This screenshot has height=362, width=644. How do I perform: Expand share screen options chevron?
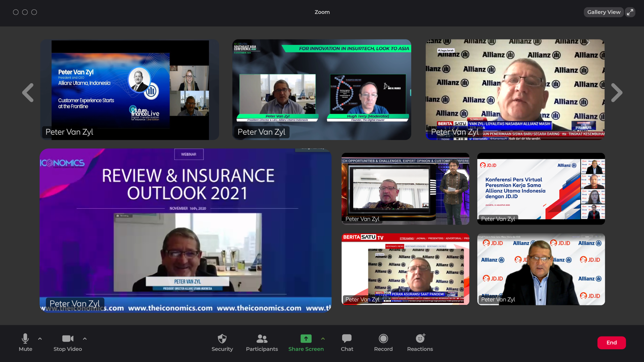(x=323, y=339)
